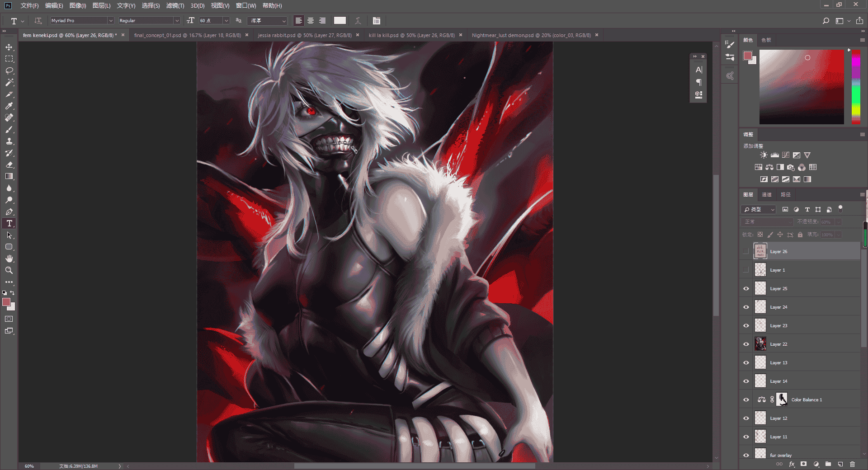
Task: Hide Layer 24 visibility
Action: point(746,307)
